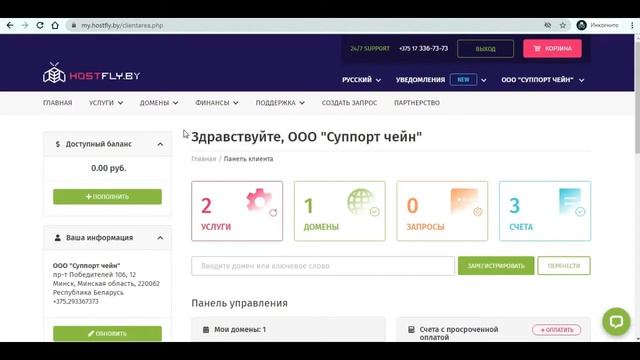
Task: Click the document icon on the Счета card
Action: tap(570, 201)
